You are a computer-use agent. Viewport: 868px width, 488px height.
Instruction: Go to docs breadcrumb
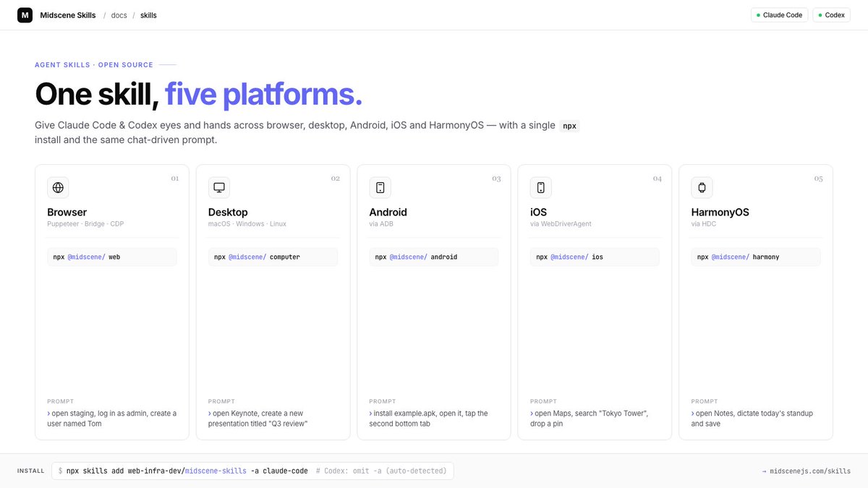119,15
